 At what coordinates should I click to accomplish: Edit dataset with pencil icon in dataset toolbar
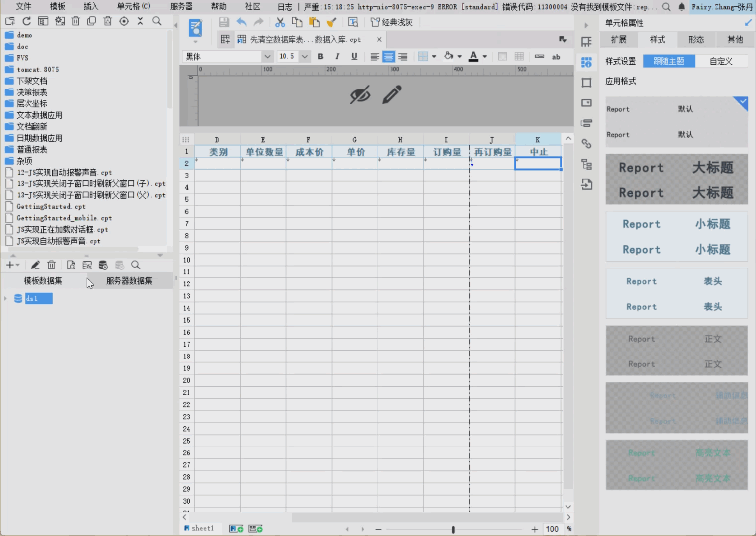(x=35, y=265)
